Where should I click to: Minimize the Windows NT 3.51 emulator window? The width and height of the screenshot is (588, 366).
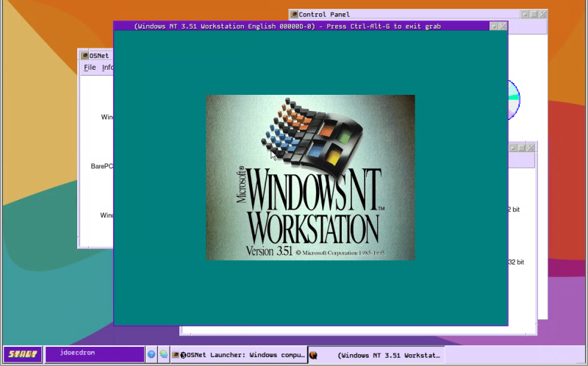pos(494,26)
